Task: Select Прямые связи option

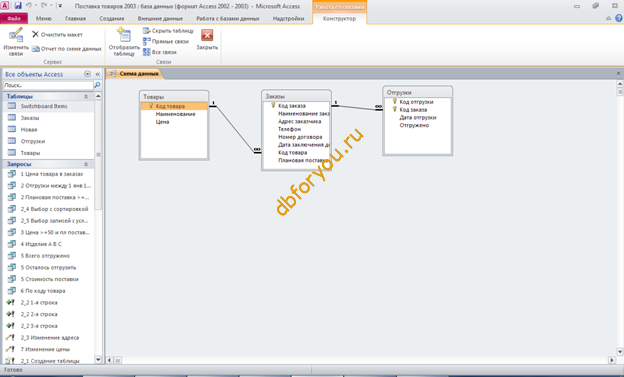Action: (166, 41)
